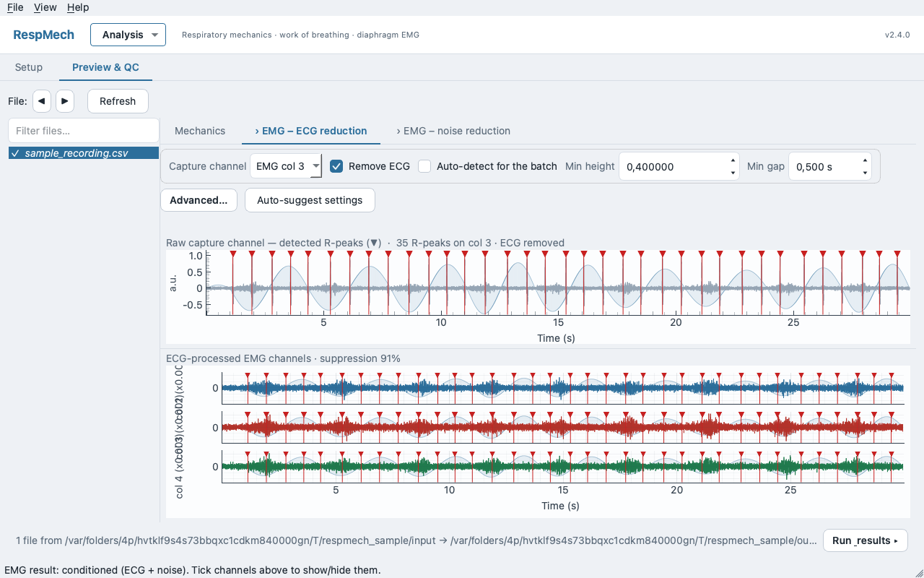Go to next file with right arrow
This screenshot has height=578, width=924.
click(x=65, y=101)
